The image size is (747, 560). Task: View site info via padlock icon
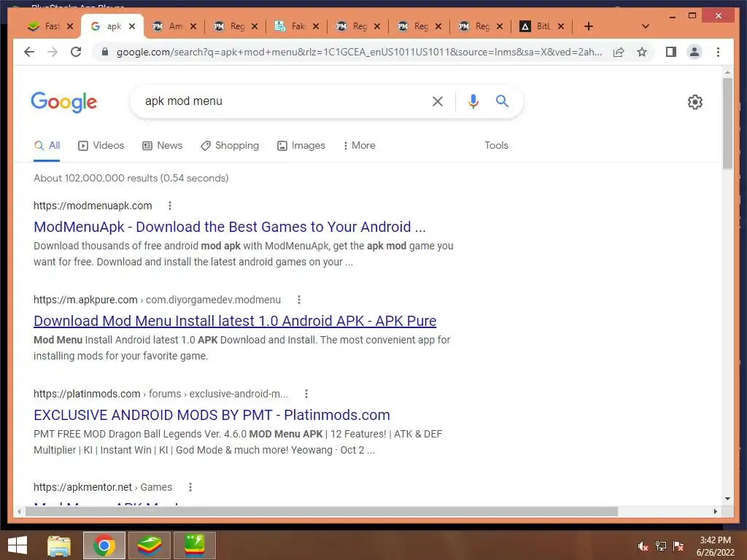(x=105, y=52)
